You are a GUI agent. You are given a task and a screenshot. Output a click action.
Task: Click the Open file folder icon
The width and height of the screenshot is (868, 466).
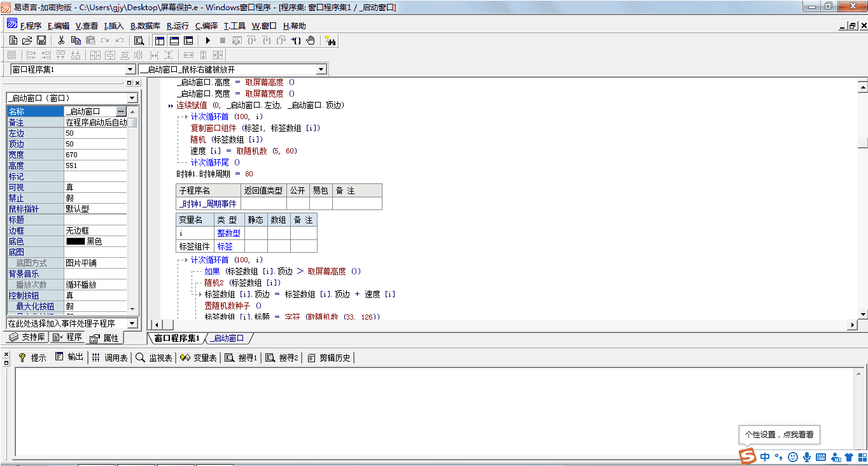pos(27,40)
